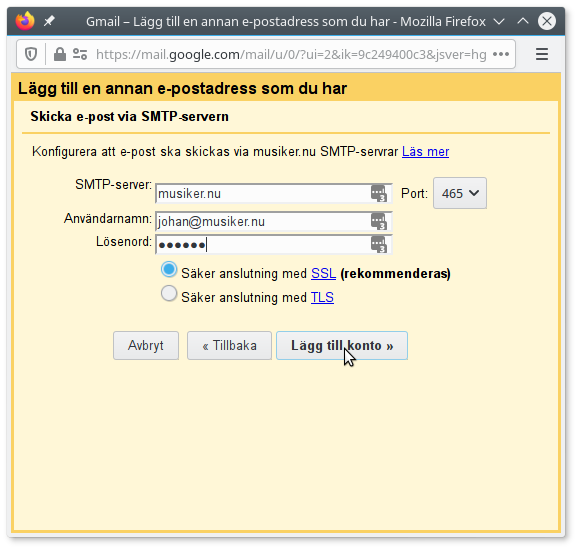This screenshot has height=550, width=578.
Task: Select secure connection with SSL
Action: click(169, 269)
